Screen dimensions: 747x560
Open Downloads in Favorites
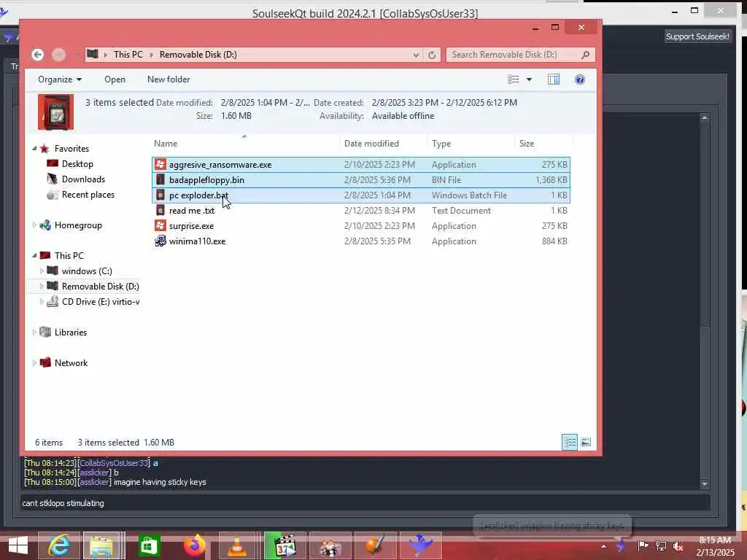(76, 179)
